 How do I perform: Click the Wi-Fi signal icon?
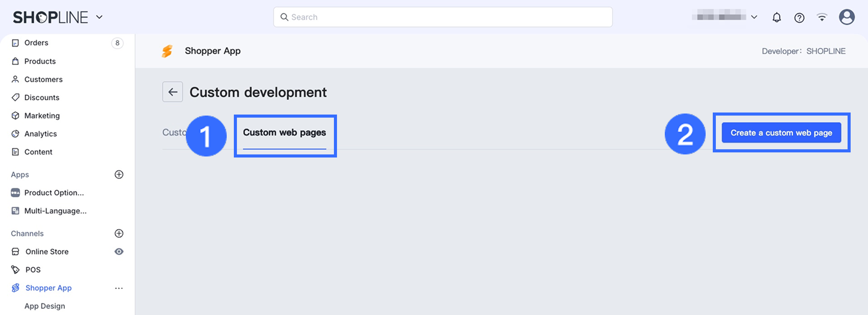822,17
